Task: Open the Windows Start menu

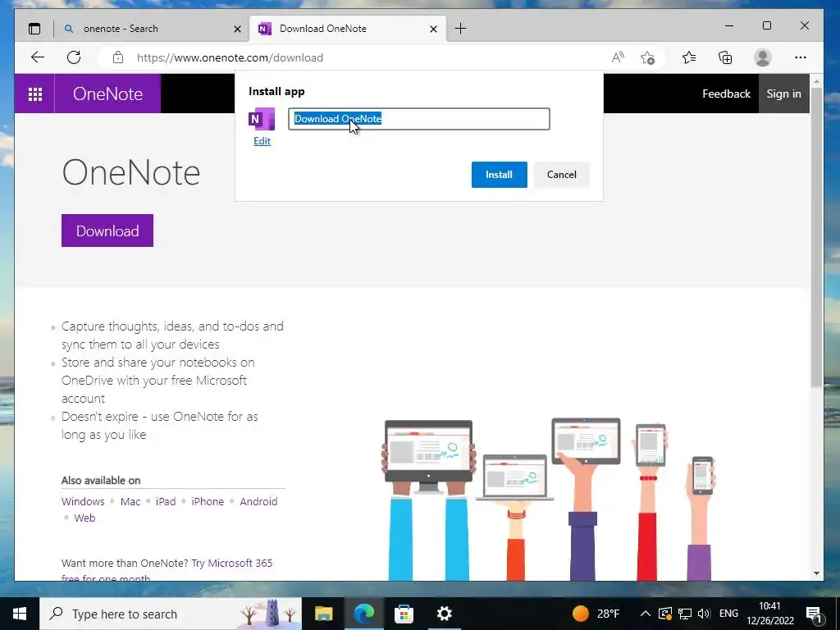Action: [x=20, y=614]
